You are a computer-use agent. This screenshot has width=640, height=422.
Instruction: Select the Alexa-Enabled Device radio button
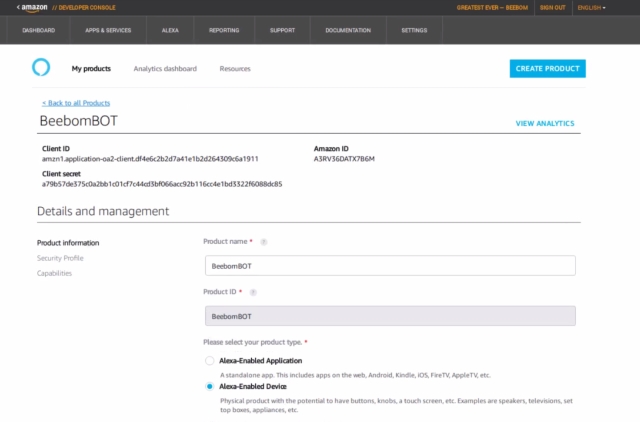[x=209, y=386]
